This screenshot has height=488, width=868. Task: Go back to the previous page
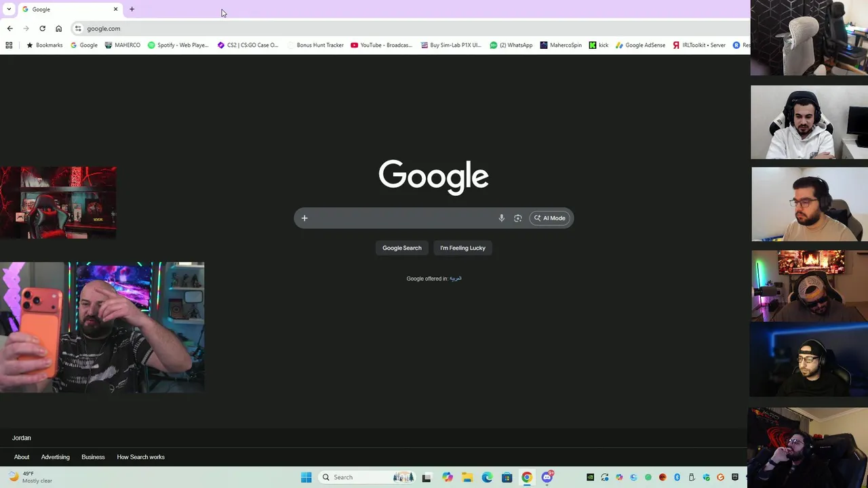pos(9,28)
